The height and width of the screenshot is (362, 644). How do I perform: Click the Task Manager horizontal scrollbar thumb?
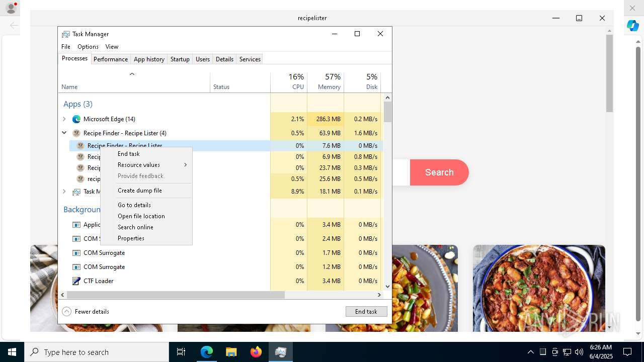(x=176, y=295)
